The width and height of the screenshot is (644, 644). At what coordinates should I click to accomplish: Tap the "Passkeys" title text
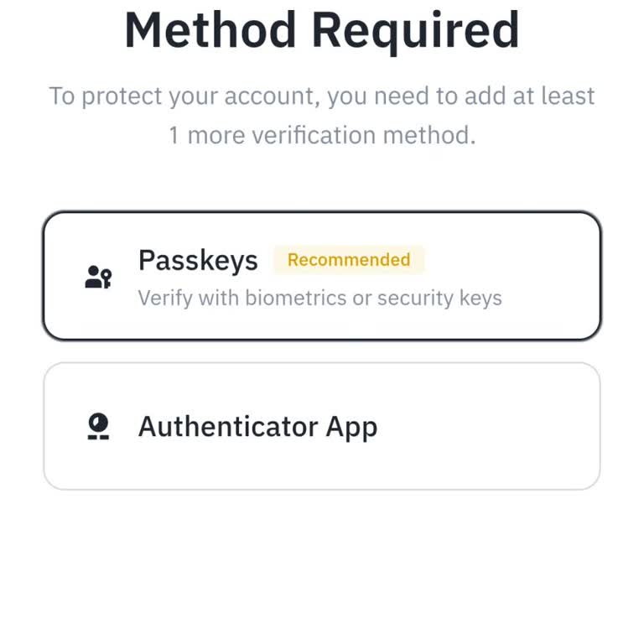click(x=198, y=260)
